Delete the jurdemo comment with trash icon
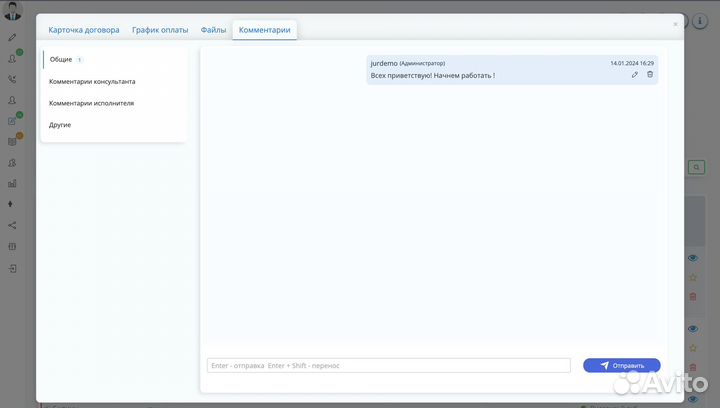 point(650,74)
